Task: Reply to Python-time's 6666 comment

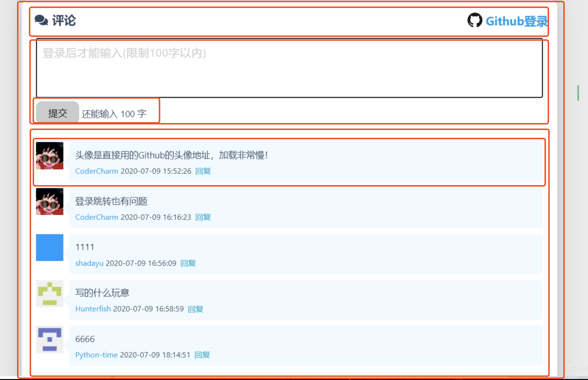Action: 202,355
